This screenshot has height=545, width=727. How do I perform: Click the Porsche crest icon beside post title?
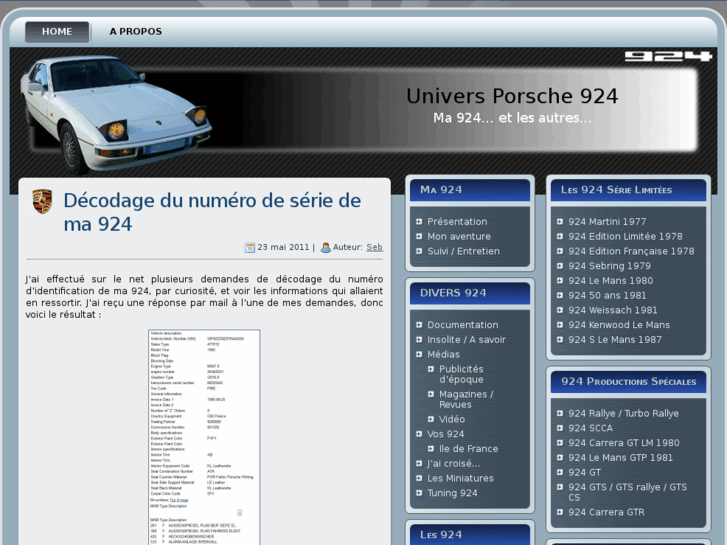pyautogui.click(x=42, y=201)
